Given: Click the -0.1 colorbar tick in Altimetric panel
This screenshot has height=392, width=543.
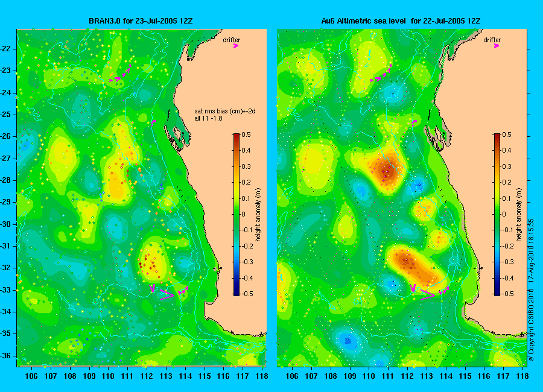Looking at the screenshot, I should point(506,230).
